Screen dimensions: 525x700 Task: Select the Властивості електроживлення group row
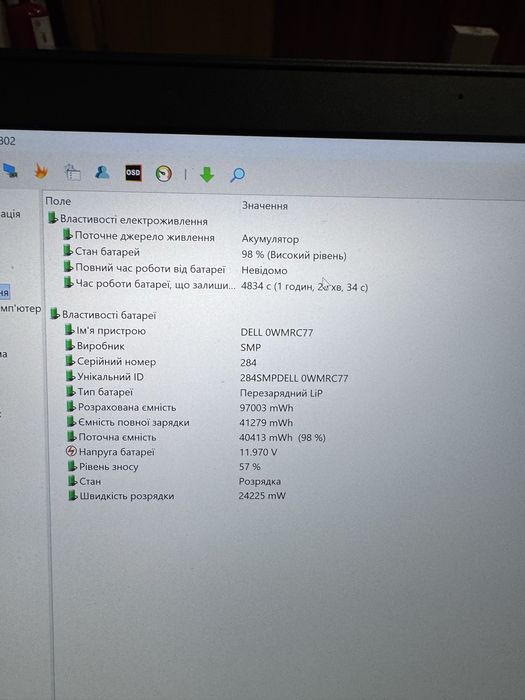[x=128, y=220]
